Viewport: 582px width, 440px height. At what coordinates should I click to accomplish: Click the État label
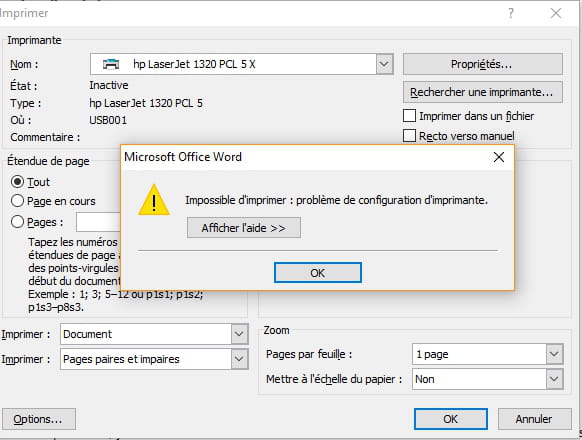24,86
